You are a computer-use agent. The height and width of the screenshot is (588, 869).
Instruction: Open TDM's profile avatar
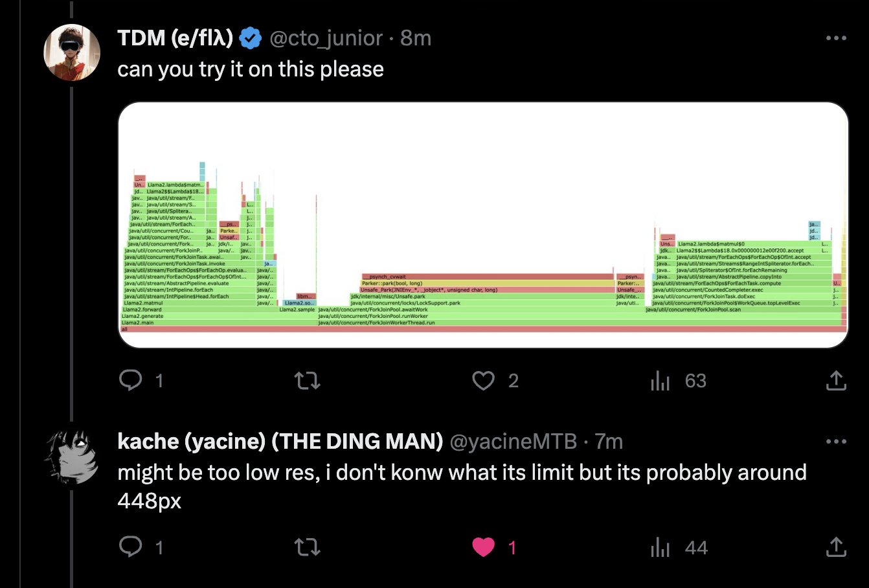point(72,52)
